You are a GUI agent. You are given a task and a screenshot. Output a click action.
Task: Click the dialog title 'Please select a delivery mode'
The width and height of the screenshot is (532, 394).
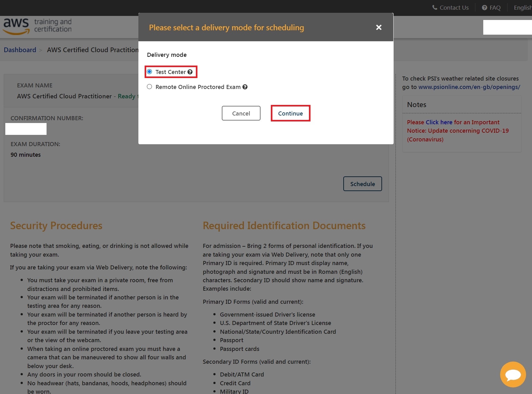pos(226,27)
